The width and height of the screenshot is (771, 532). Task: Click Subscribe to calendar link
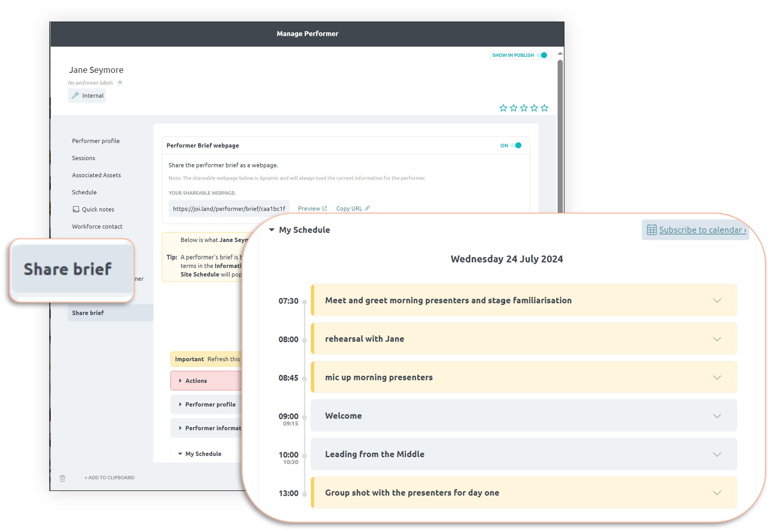coord(703,230)
